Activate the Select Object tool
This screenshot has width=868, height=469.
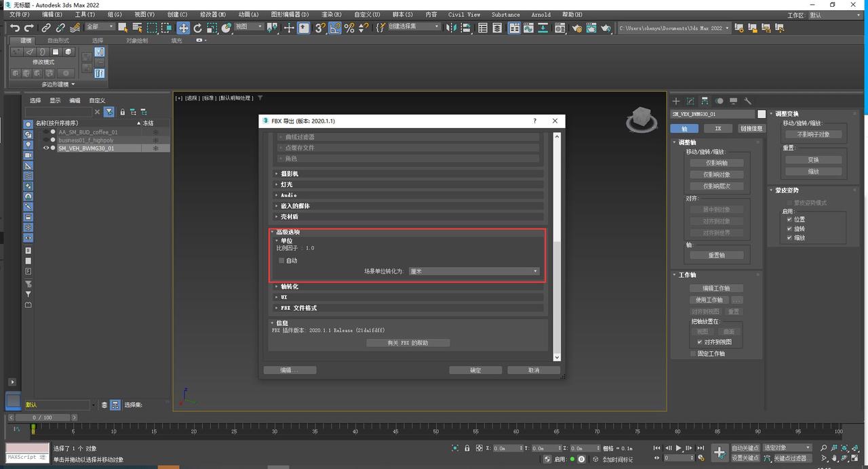pyautogui.click(x=123, y=28)
